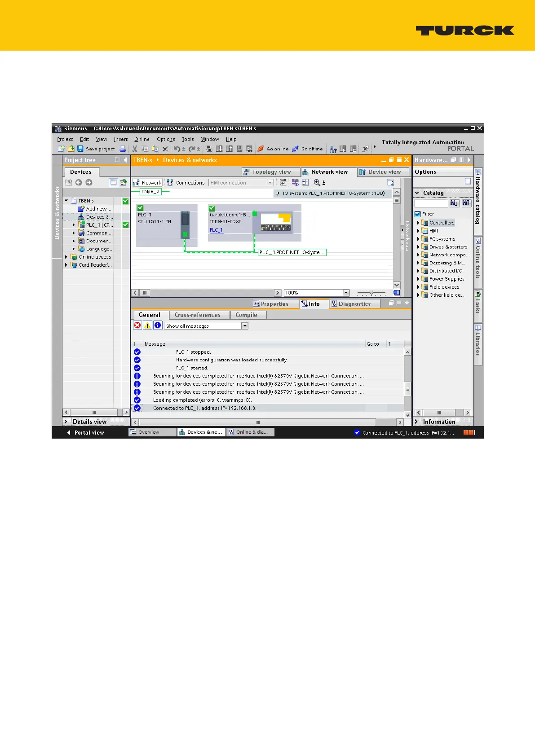This screenshot has width=535, height=756.
Task: Open the Overview taskbar tab
Action: 153,432
